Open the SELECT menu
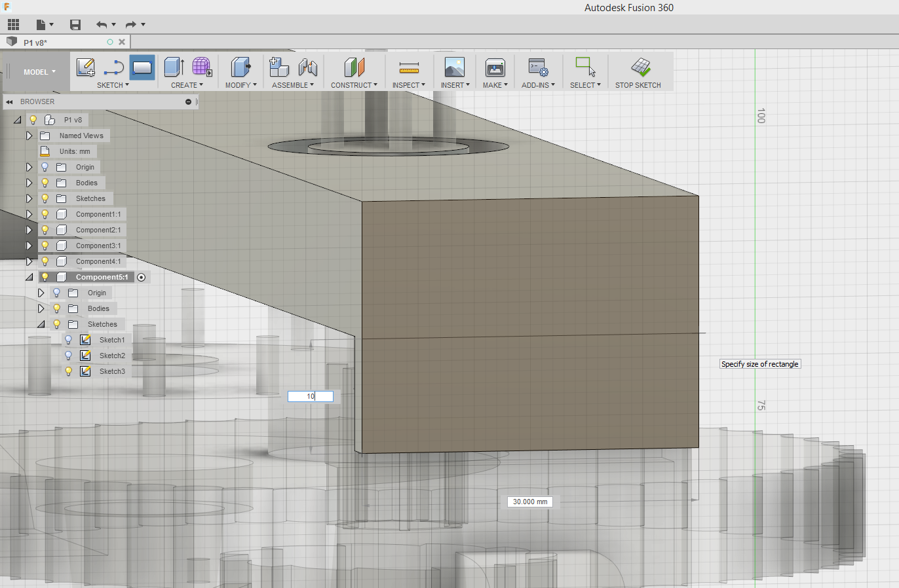The width and height of the screenshot is (899, 588). pyautogui.click(x=585, y=85)
